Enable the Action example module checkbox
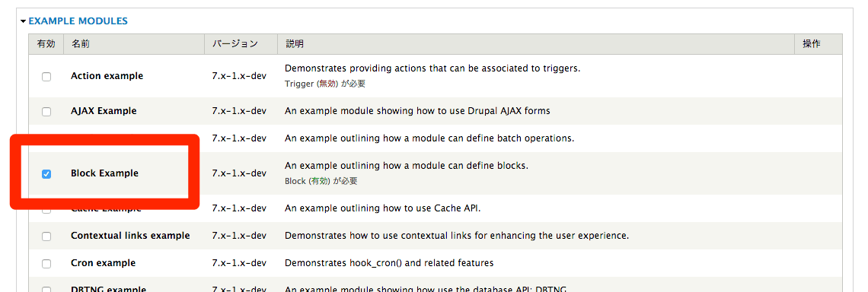 (46, 76)
